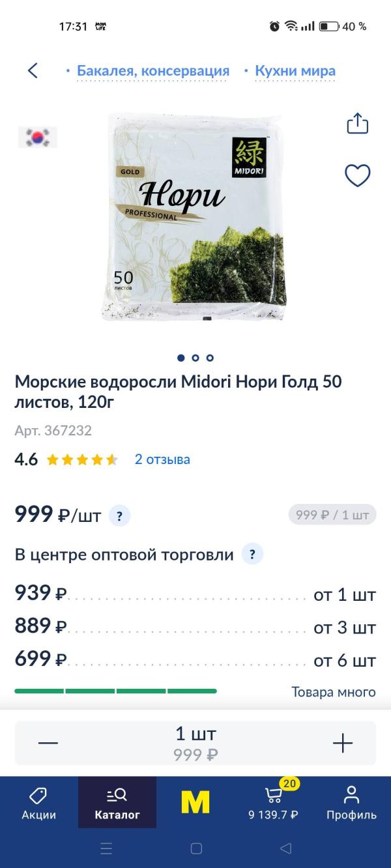Open help for 999 ₽/шт price
The image size is (391, 868).
click(119, 516)
